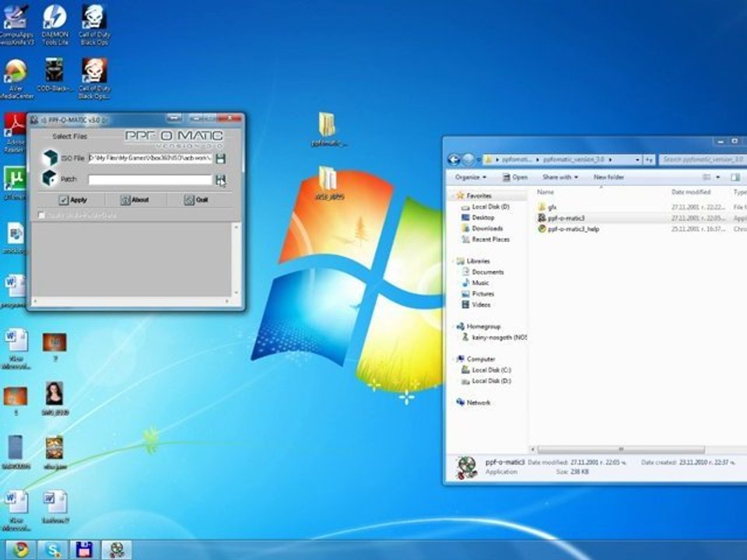747x560 pixels.
Task: Toggle the checkbox below Apply button
Action: [41, 215]
